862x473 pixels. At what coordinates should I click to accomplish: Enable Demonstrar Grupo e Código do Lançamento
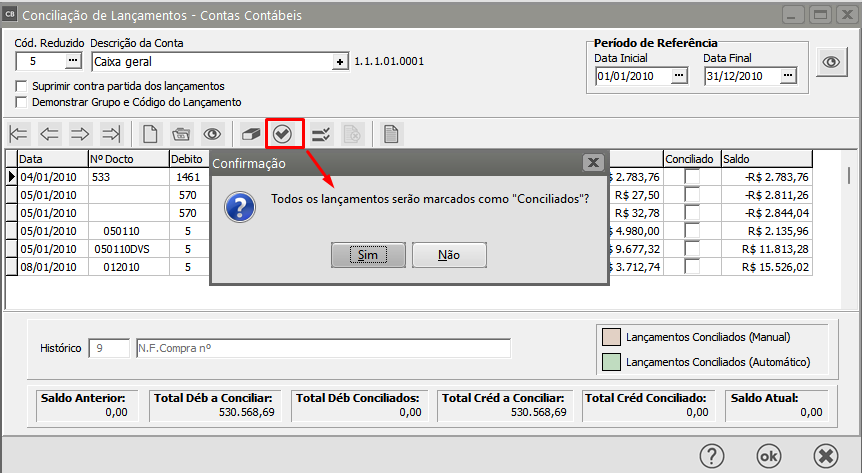[x=23, y=102]
